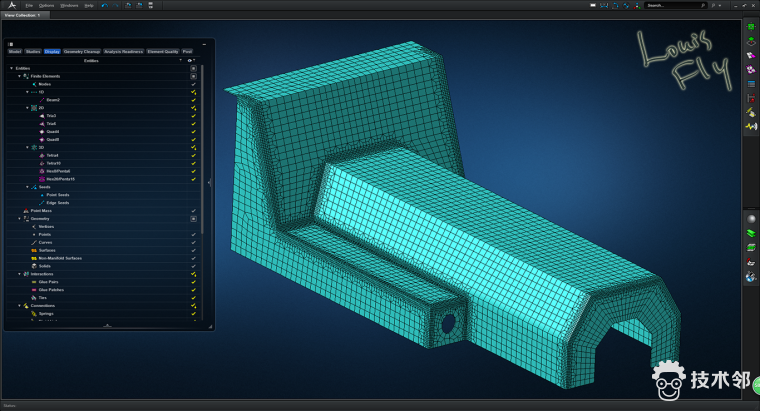Collapse the Connections tree node
This screenshot has width=760, height=411.
pyautogui.click(x=19, y=305)
